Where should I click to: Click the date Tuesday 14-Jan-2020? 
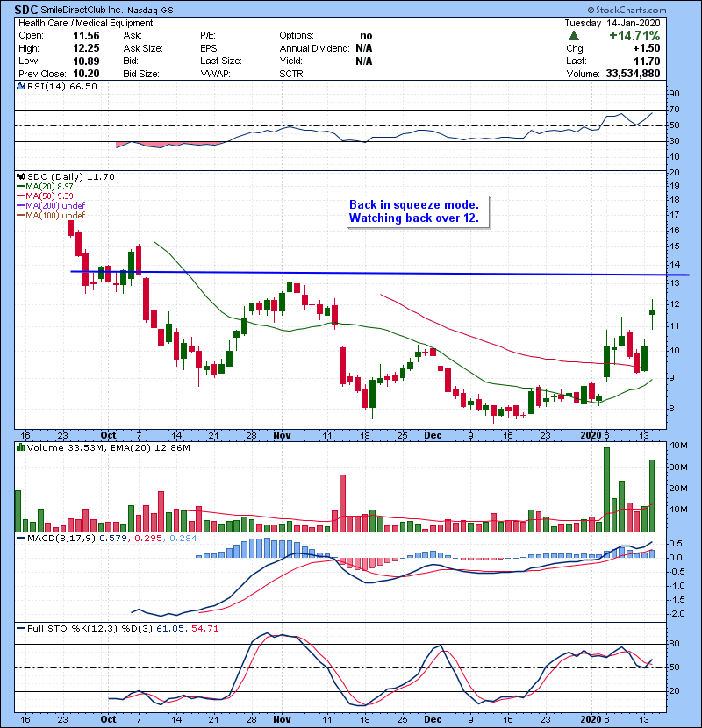pos(612,23)
